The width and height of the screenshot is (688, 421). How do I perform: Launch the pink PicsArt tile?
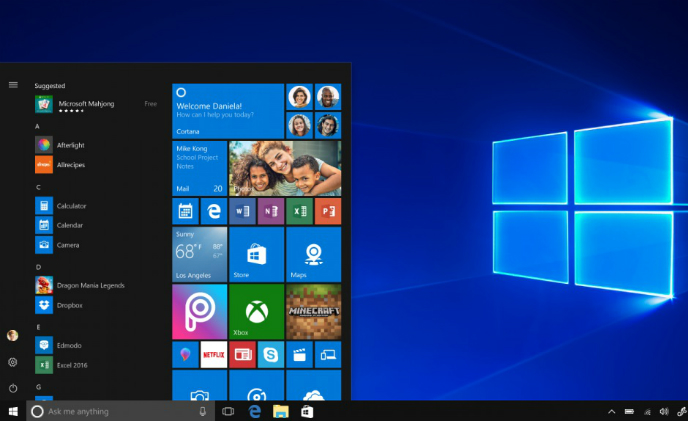pyautogui.click(x=200, y=312)
